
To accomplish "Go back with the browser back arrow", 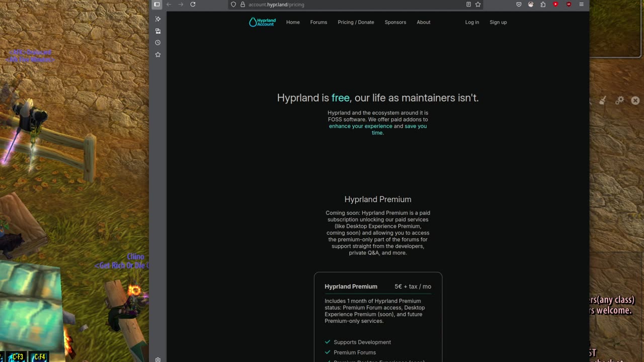I will click(169, 5).
